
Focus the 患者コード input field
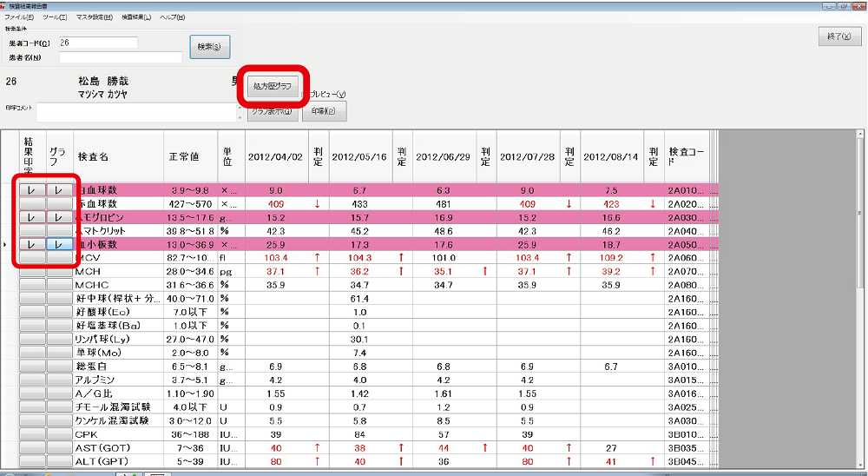(x=98, y=43)
